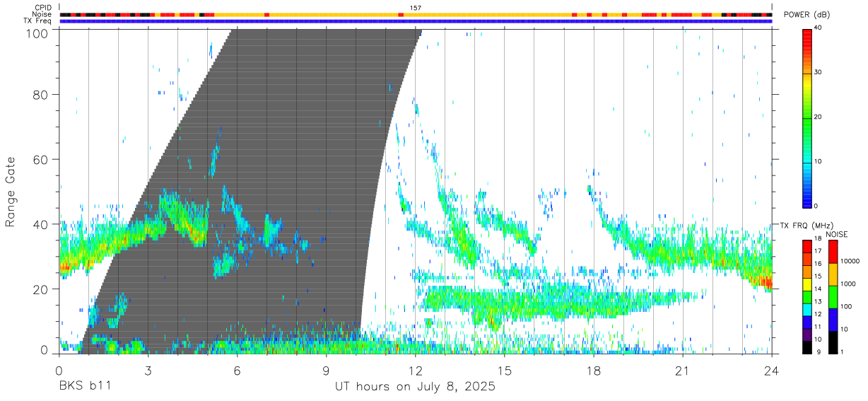The height and width of the screenshot is (401, 868).
Task: Click the BKS b11 radar beam label
Action: pyautogui.click(x=85, y=387)
